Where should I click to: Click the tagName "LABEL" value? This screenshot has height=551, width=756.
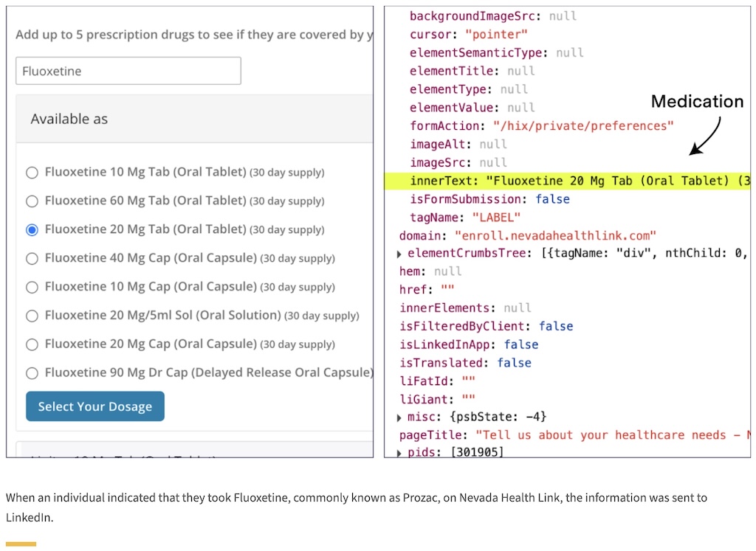click(496, 218)
